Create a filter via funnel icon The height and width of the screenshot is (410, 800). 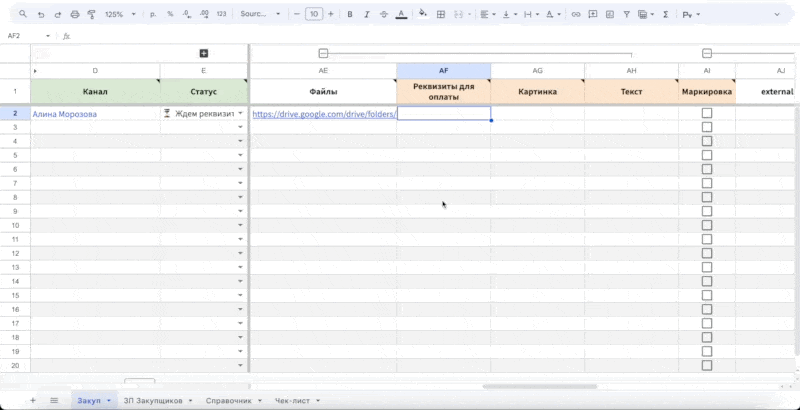tap(627, 14)
